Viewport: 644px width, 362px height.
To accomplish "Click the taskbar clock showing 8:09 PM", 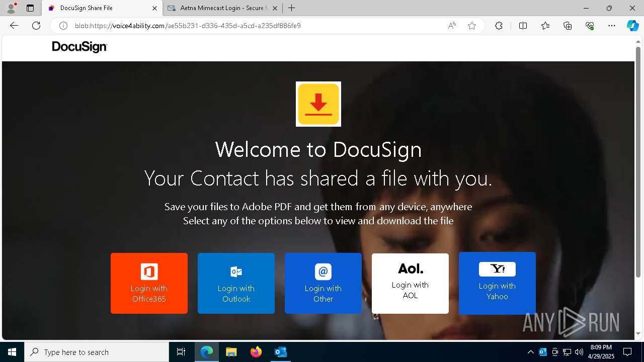I will [x=601, y=352].
